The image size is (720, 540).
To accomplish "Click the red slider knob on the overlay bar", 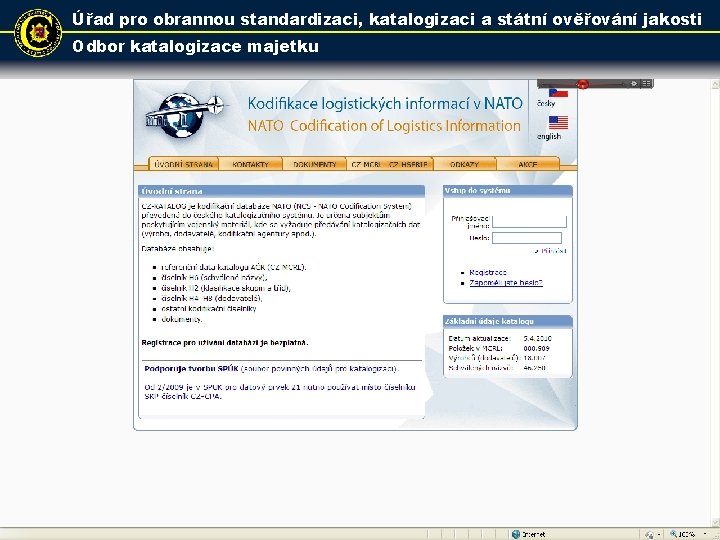I will [x=582, y=84].
